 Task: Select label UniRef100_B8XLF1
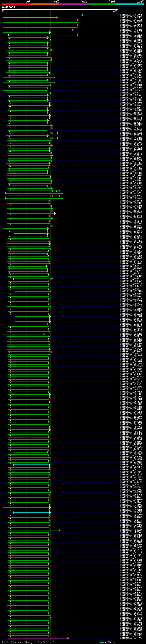coord(131,635)
